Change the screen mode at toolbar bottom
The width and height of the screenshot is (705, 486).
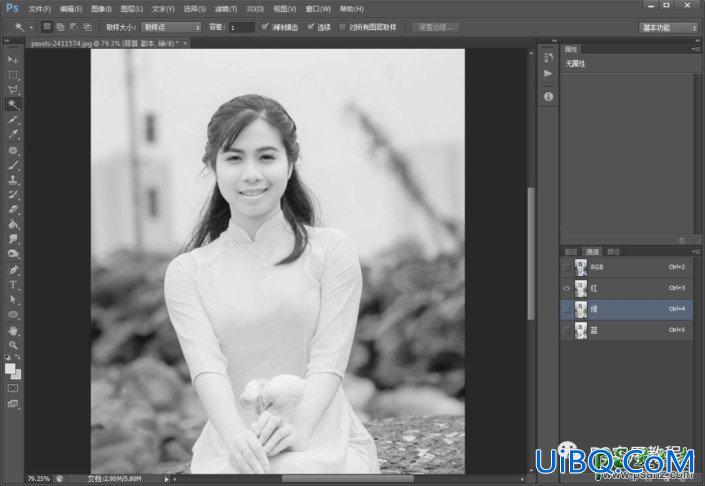pyautogui.click(x=13, y=403)
